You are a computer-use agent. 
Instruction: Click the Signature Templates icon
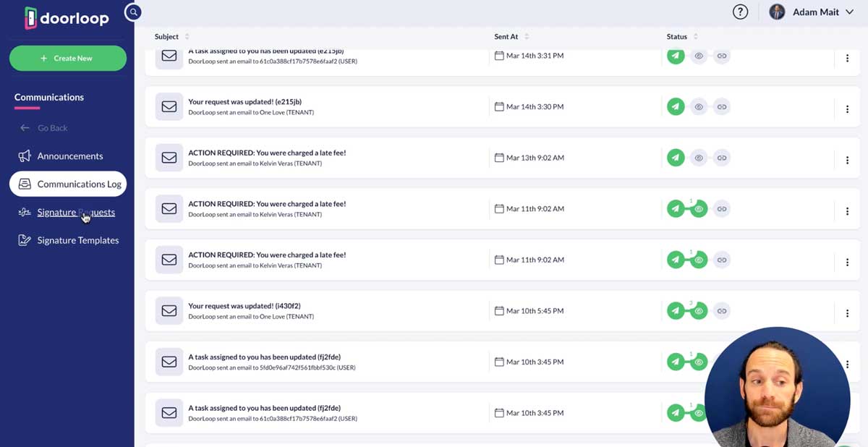tap(22, 239)
